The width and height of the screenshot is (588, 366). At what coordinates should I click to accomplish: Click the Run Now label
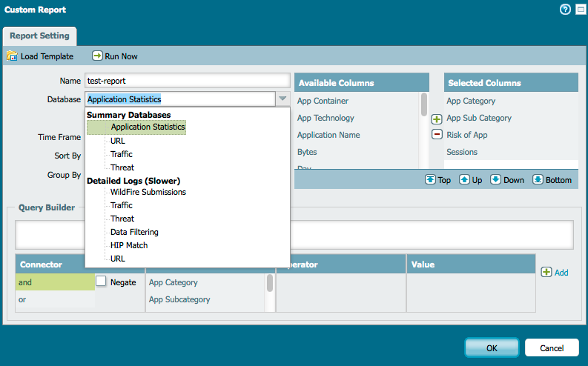tap(121, 56)
